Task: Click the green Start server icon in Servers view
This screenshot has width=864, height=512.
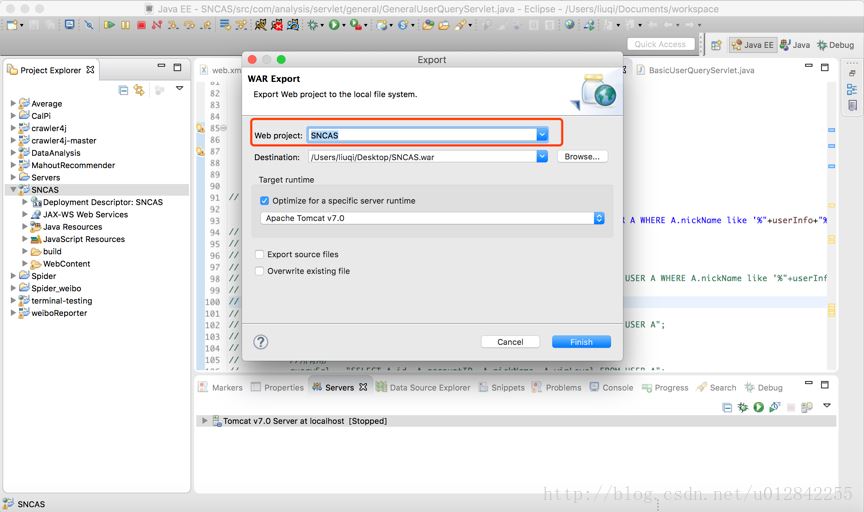Action: [x=759, y=407]
